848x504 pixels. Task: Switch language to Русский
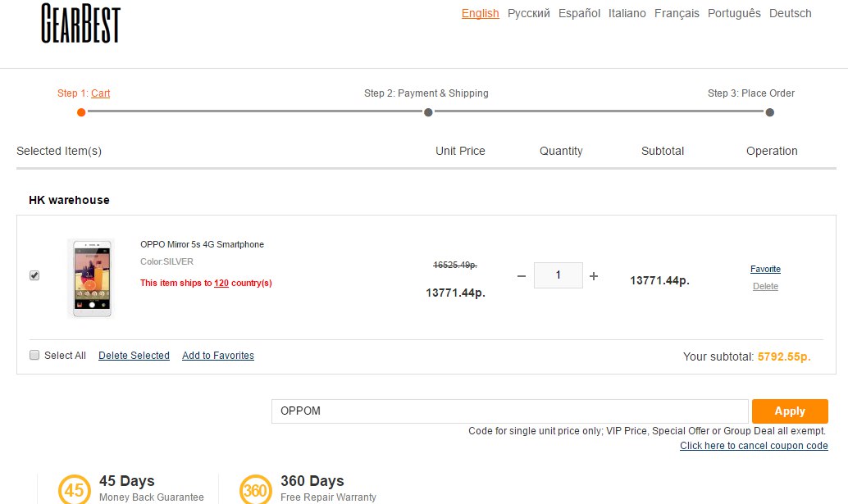point(529,13)
